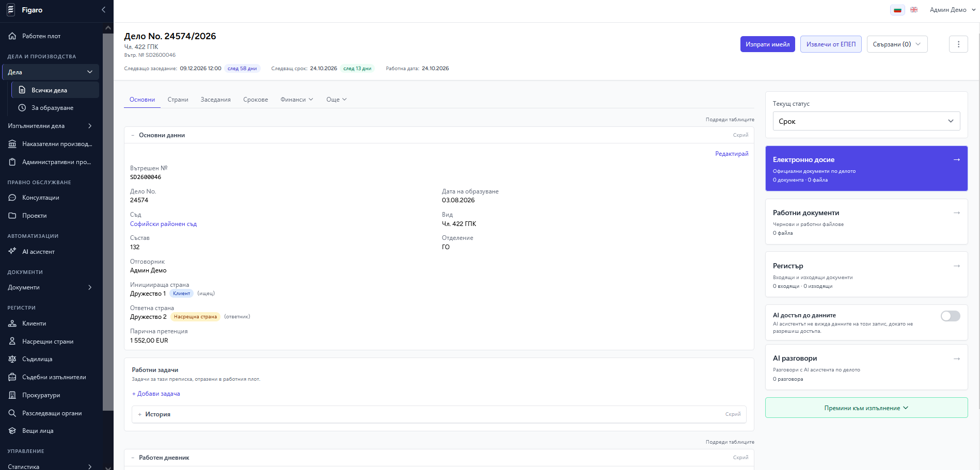Open the Админ Демо user menu
Image resolution: width=980 pixels, height=470 pixels.
(x=953, y=10)
